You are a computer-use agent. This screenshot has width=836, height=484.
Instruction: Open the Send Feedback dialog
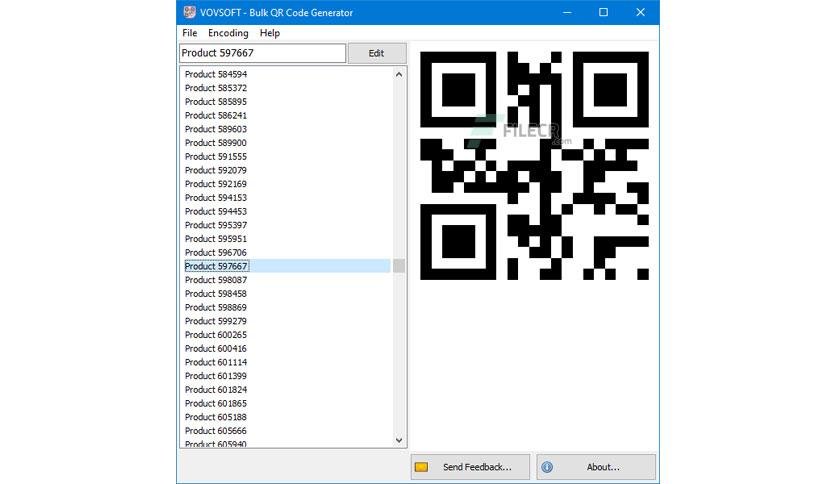point(470,467)
